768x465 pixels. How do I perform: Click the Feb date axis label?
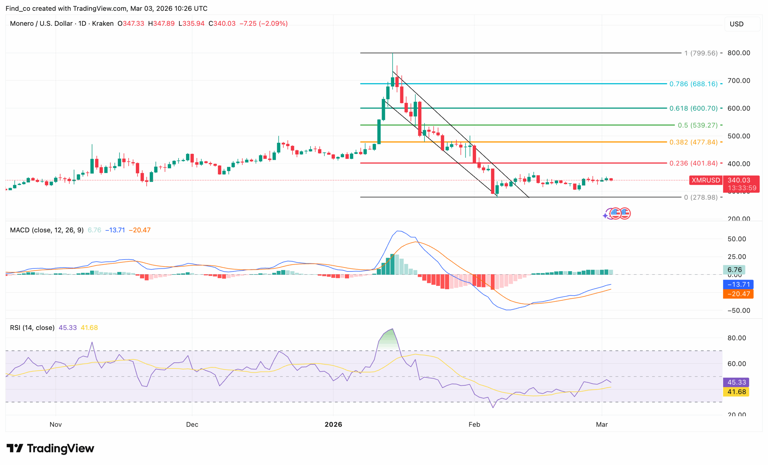coord(474,424)
